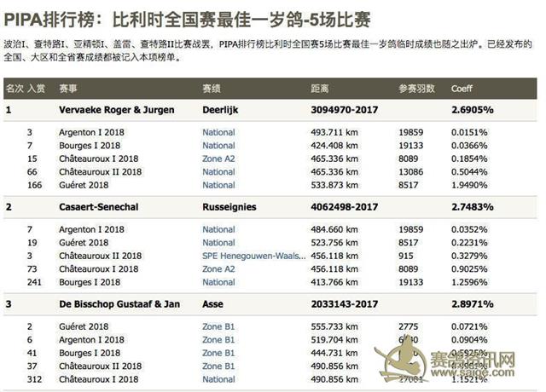Viewport: 546px width, 392px height.
Task: Select ring number 4062498-2017
Action: pos(345,207)
